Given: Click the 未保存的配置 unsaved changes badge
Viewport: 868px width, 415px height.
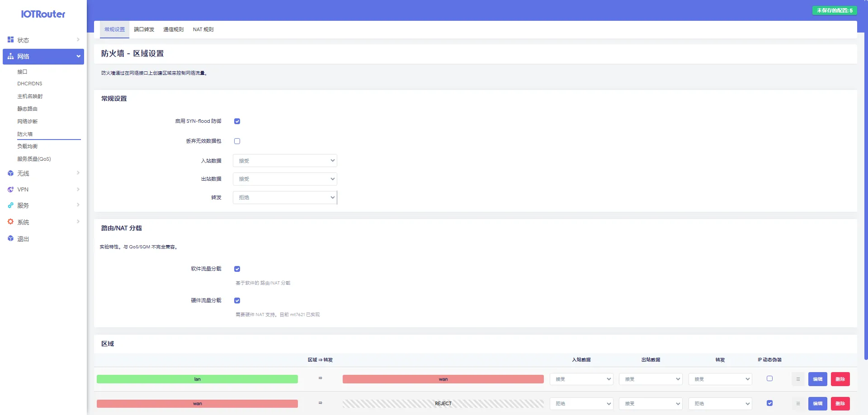Looking at the screenshot, I should click(x=834, y=10).
